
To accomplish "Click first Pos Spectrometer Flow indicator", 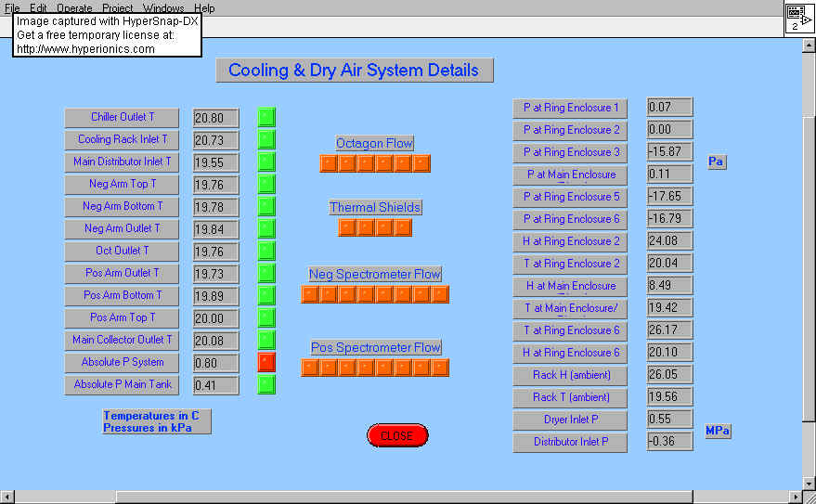I will pyautogui.click(x=310, y=368).
